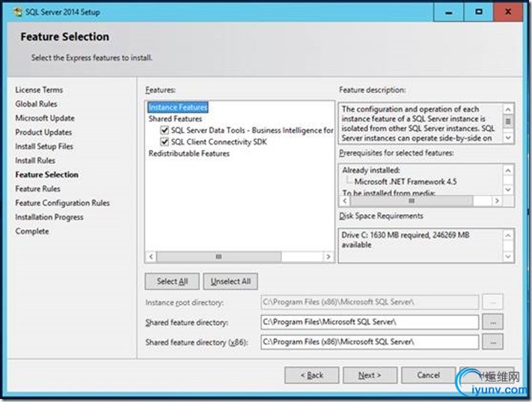Screen dimensions: 532x402
Task: Open License Terms step in sidebar
Action: pyautogui.click(x=39, y=90)
